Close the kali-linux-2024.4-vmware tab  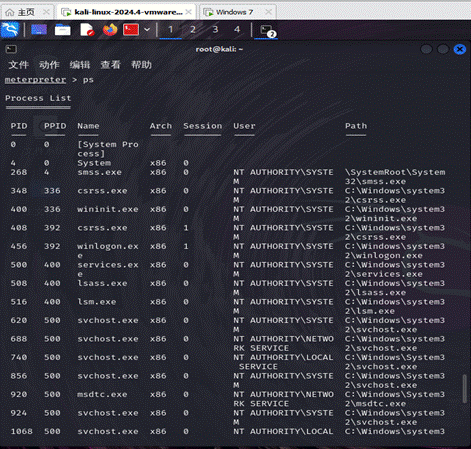[188, 12]
